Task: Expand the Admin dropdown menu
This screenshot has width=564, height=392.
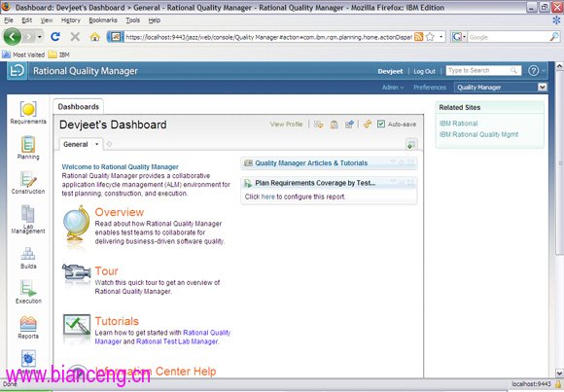Action: pos(393,88)
